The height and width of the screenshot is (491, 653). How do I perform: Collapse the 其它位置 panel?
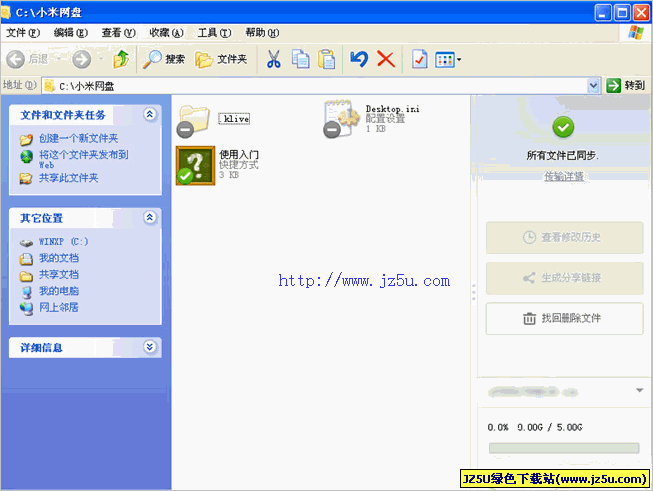point(150,217)
